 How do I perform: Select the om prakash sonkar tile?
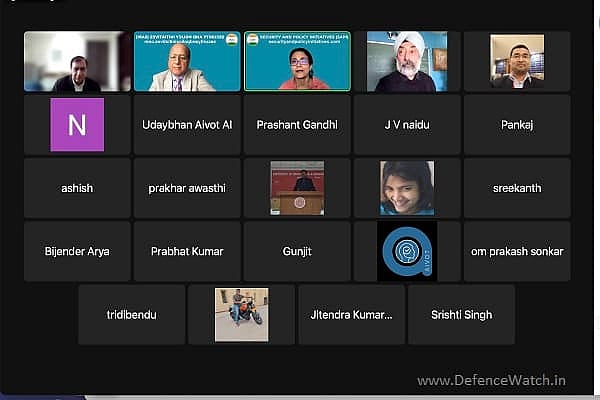[x=517, y=251]
